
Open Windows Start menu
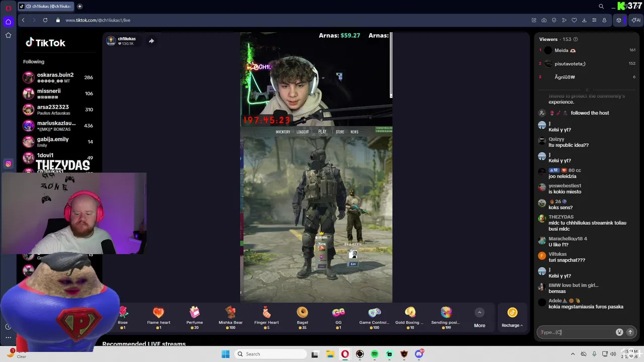(225, 354)
